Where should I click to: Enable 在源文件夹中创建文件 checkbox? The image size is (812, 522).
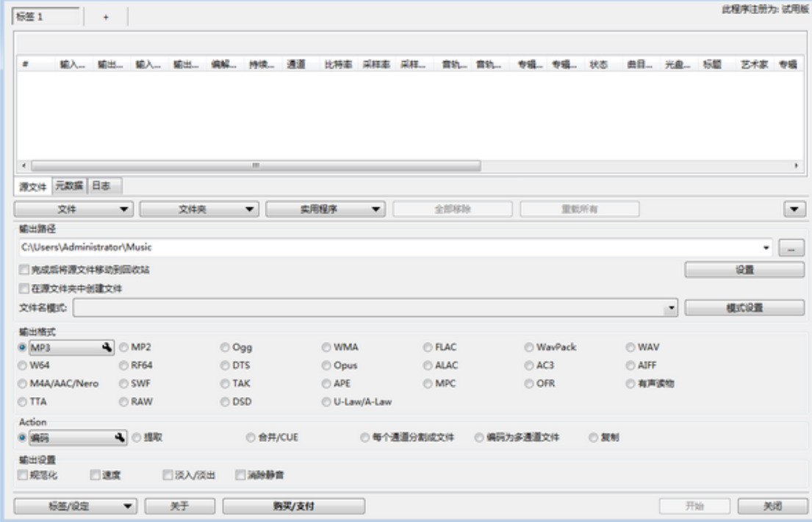(24, 288)
